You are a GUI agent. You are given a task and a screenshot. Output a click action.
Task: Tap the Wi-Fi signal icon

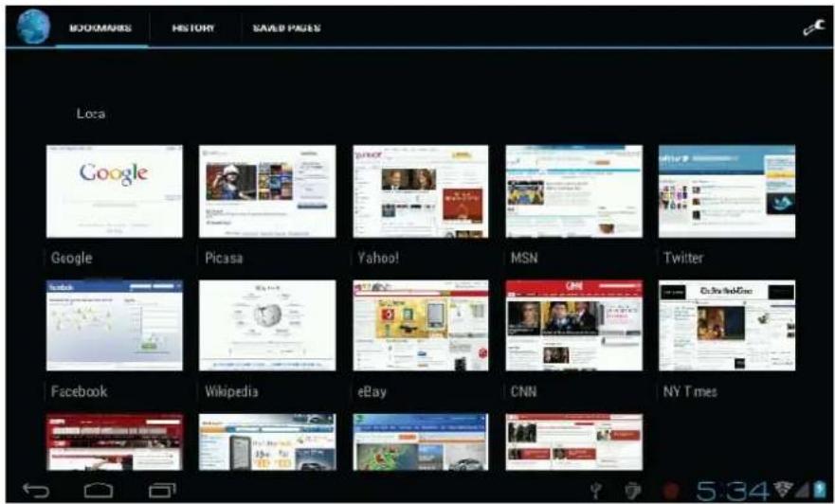point(783,489)
